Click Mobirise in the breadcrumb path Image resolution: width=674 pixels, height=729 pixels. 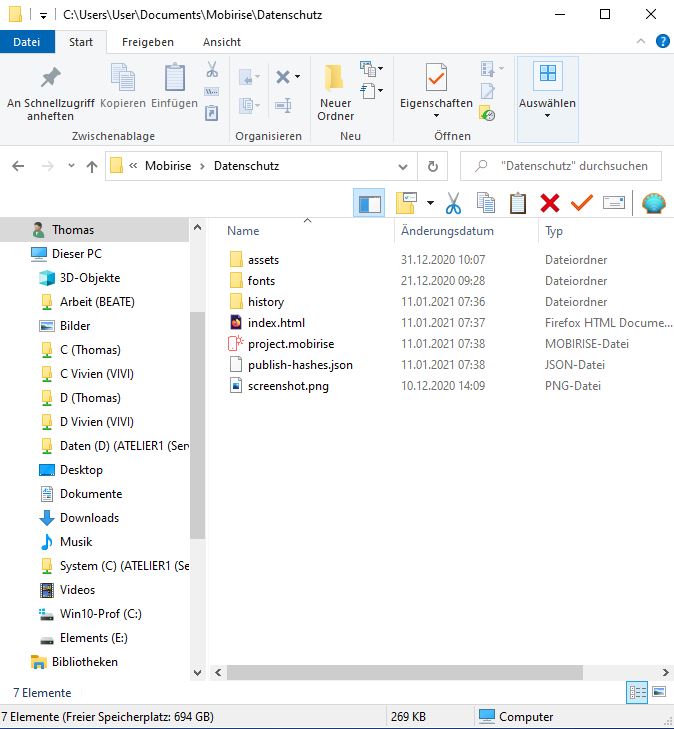[168, 166]
